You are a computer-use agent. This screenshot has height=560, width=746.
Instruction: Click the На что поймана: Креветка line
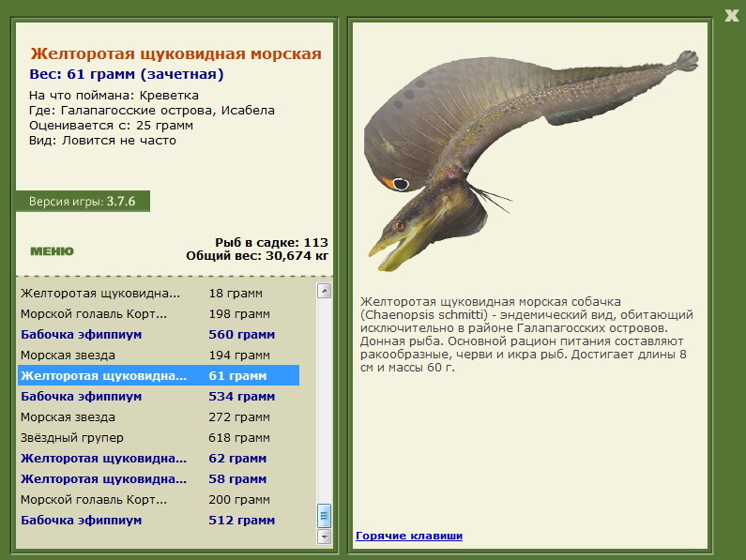coord(114,96)
